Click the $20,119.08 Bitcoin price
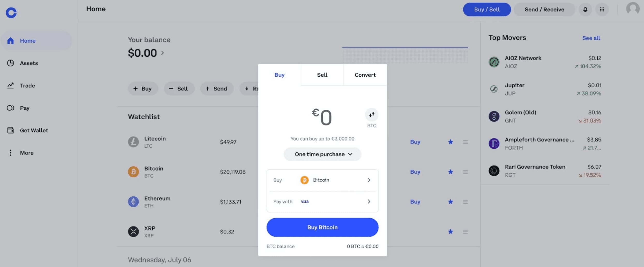Screen dimensions: 644x267 (233, 172)
